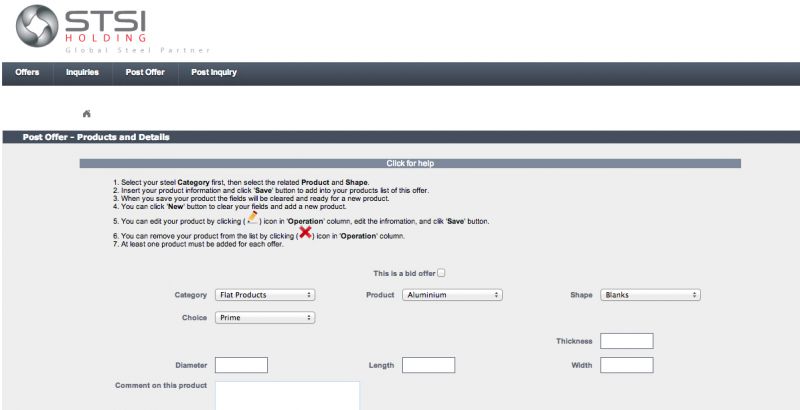Click the Comment on this product textarea
This screenshot has width=800, height=410.
point(287,396)
